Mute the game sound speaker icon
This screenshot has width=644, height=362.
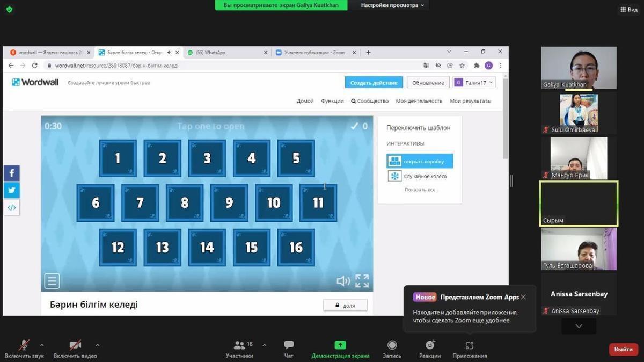pos(342,281)
